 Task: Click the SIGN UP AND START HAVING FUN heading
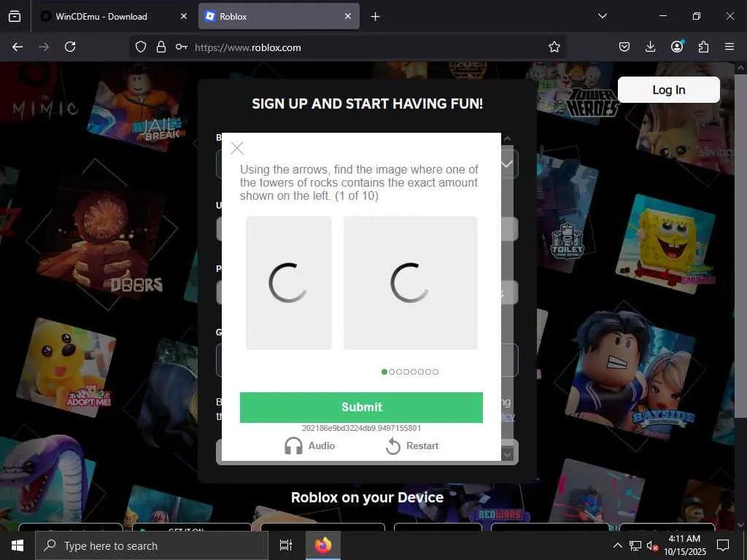tap(368, 104)
